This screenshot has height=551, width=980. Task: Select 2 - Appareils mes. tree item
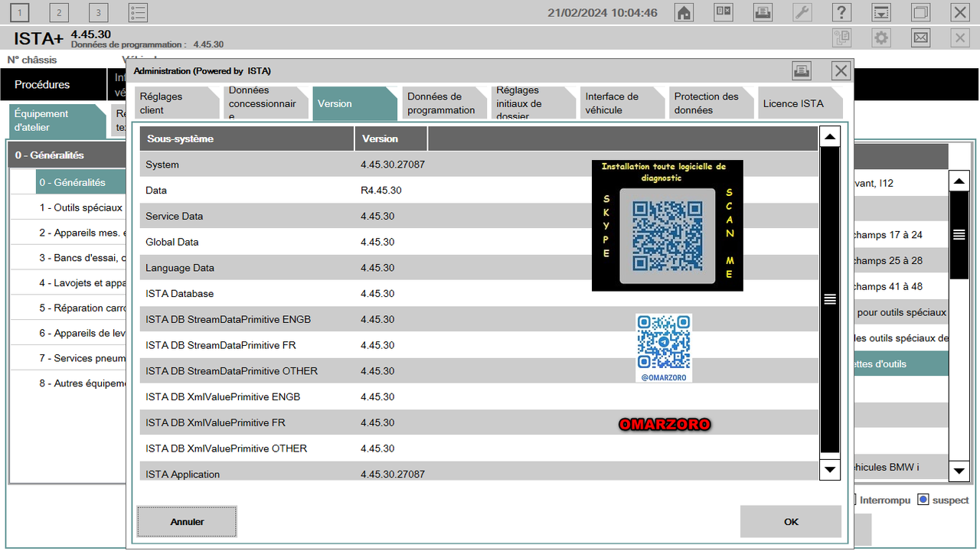point(81,233)
